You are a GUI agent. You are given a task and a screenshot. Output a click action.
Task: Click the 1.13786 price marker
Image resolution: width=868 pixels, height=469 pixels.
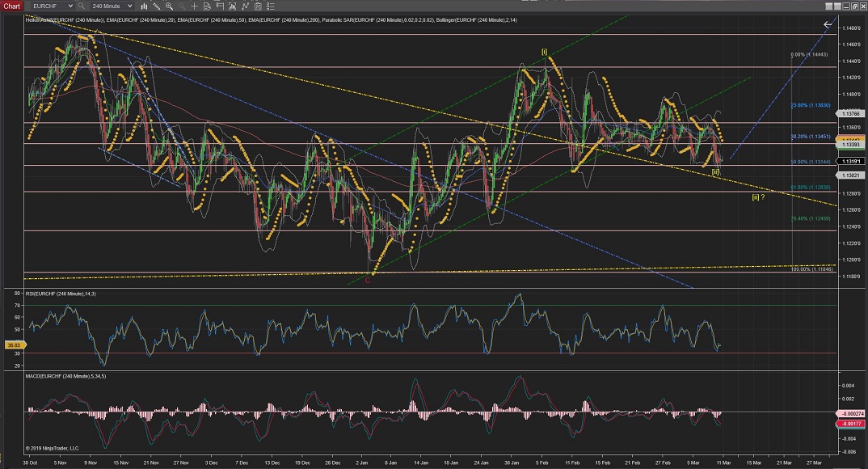[x=850, y=113]
